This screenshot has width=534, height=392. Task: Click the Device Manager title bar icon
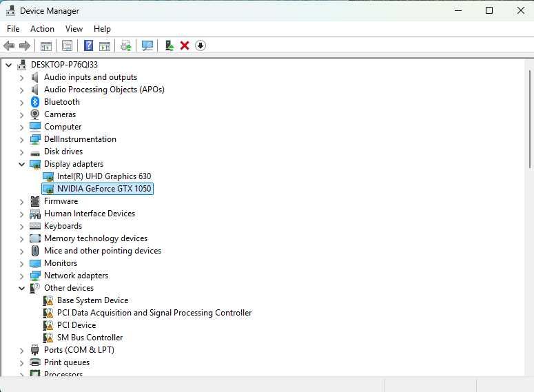tap(10, 10)
